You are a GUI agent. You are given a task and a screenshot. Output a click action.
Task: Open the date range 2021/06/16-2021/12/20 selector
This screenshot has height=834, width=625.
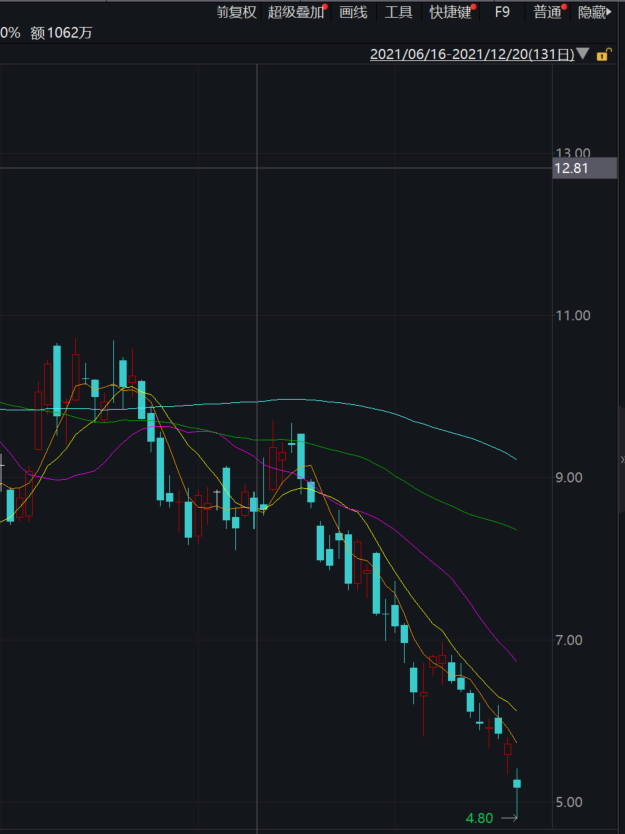click(x=472, y=54)
